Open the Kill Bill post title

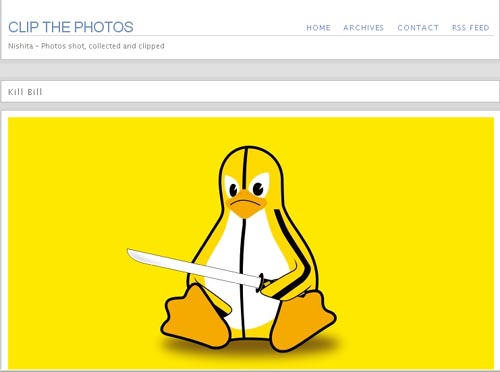[x=25, y=92]
